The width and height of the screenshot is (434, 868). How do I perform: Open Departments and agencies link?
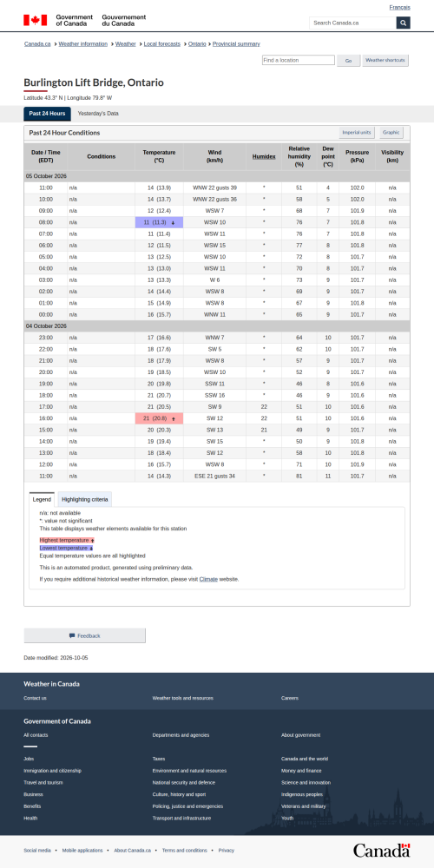(x=181, y=735)
